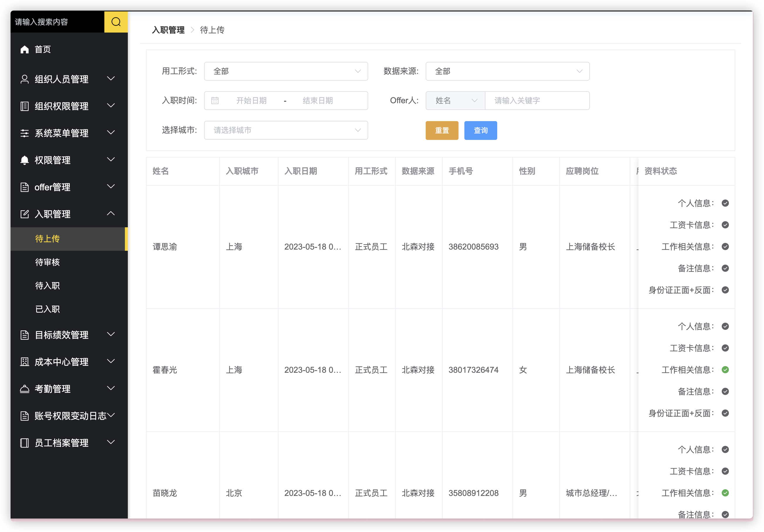This screenshot has width=764, height=532.
Task: Click phone number 38017326474
Action: coord(473,370)
